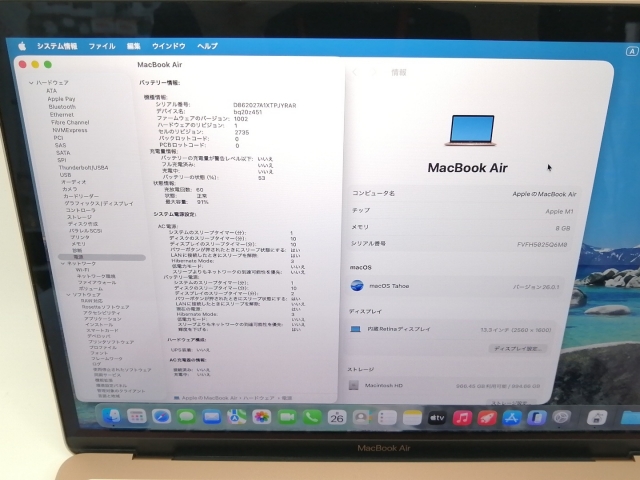Select SATA in the sidebar

point(63,153)
